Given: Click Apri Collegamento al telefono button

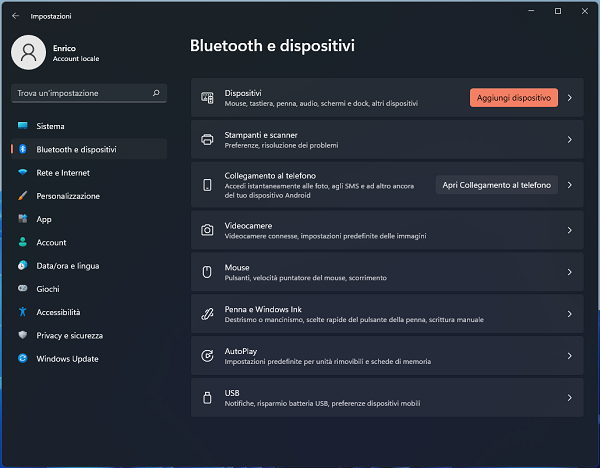Looking at the screenshot, I should pos(496,185).
